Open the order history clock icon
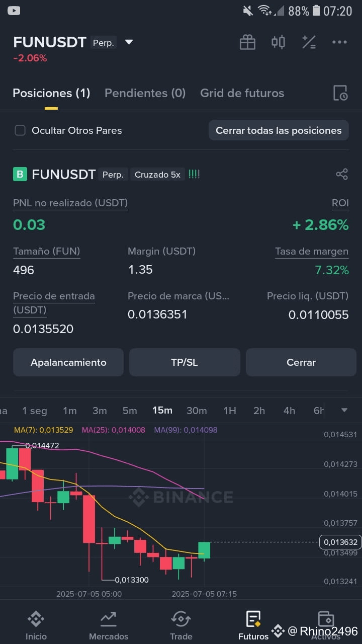 340,93
